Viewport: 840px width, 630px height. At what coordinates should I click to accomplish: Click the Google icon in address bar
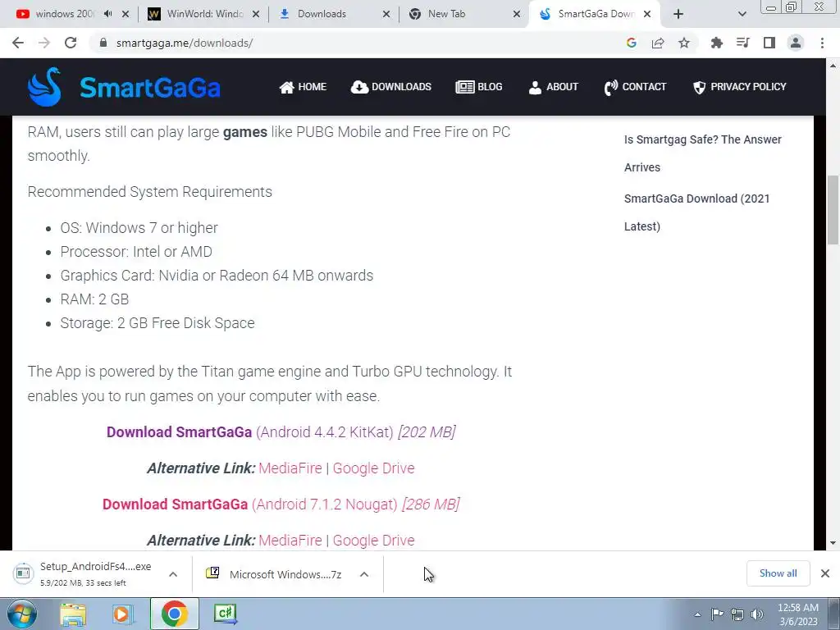coord(631,43)
